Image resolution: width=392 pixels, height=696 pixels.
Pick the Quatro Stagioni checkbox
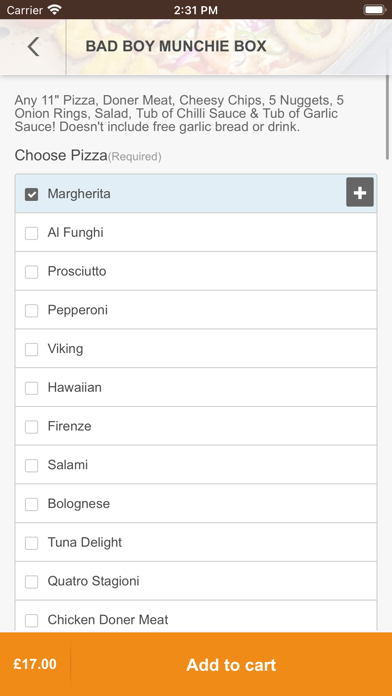(x=32, y=581)
